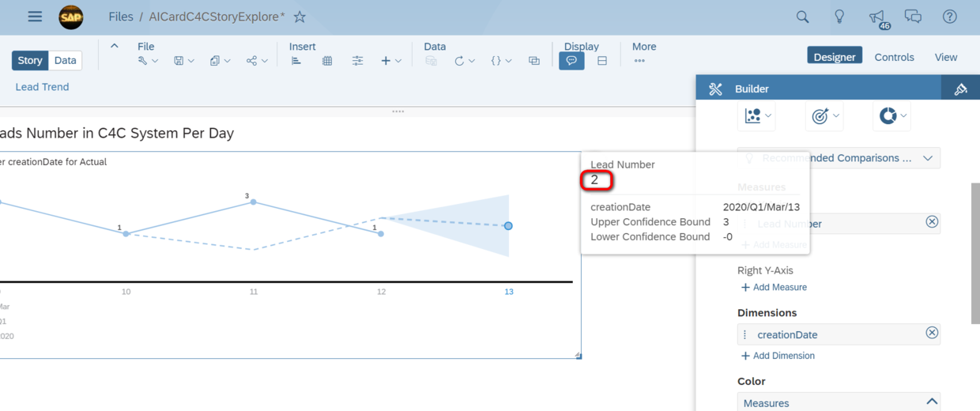Click the panel divider grip dots
The image size is (980, 411).
[x=398, y=111]
